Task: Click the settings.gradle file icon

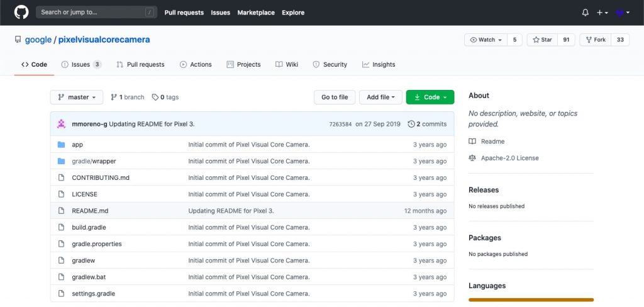Action: tap(61, 293)
